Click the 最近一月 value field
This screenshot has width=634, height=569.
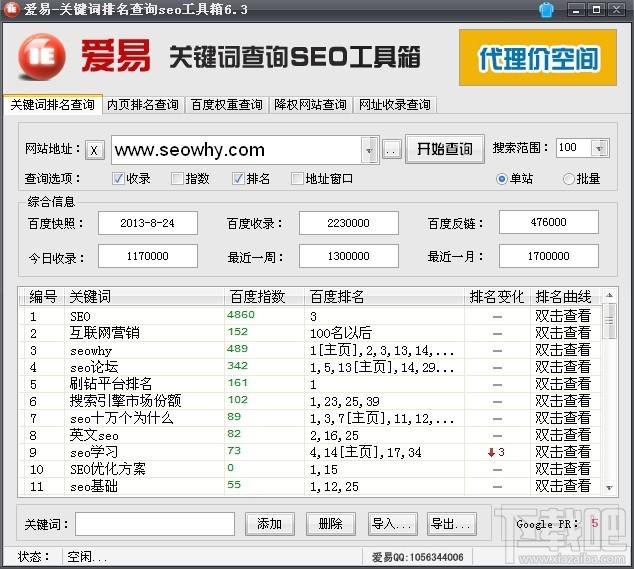[x=549, y=256]
